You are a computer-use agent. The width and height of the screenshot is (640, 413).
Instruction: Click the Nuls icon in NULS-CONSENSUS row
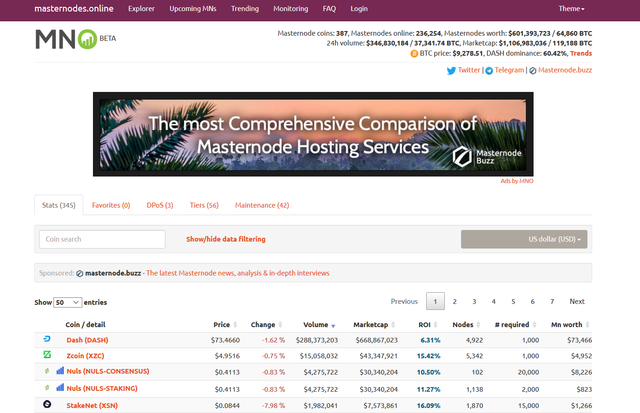47,371
